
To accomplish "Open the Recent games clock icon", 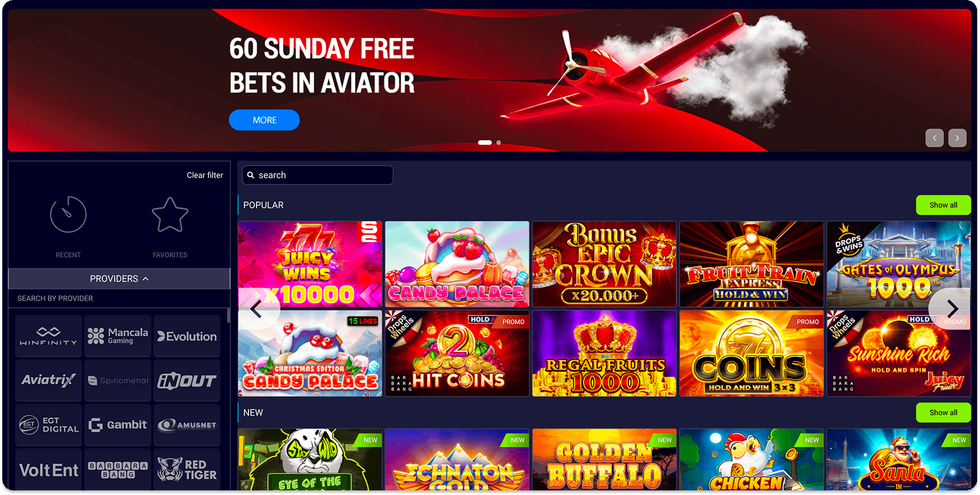I will pos(68,215).
